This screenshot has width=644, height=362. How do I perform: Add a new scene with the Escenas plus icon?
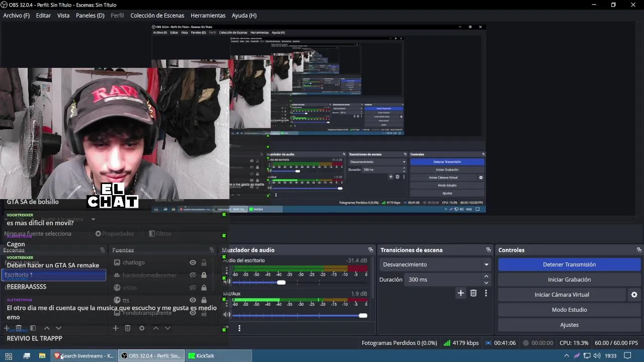pos(7,328)
